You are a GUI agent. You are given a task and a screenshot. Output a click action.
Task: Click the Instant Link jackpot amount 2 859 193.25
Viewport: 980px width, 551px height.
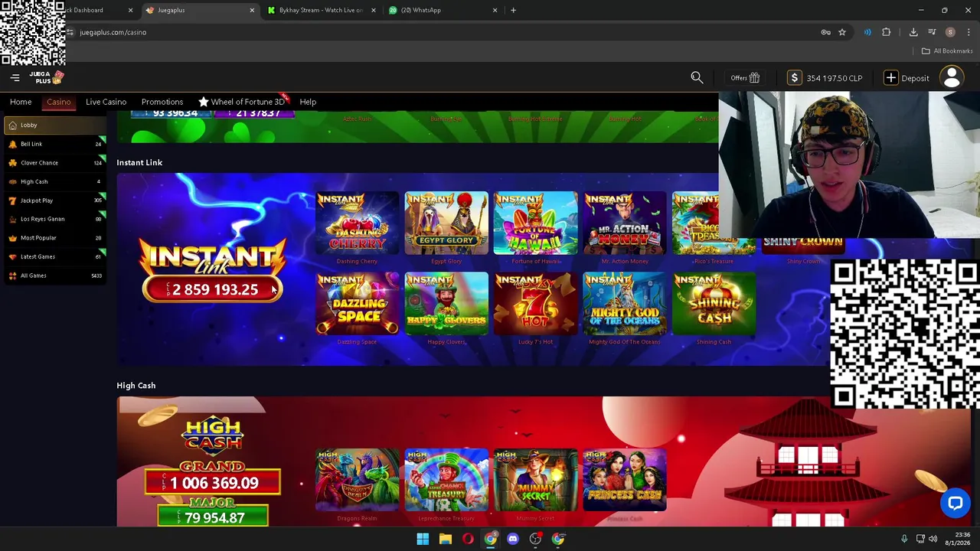(x=213, y=289)
